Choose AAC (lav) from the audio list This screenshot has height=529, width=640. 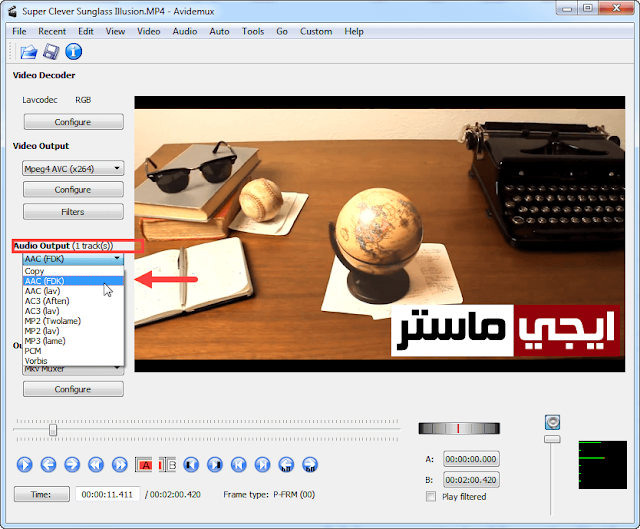pos(73,291)
